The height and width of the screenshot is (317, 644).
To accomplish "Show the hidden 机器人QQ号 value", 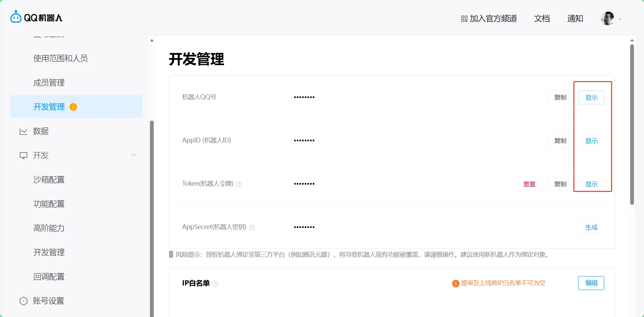I will [591, 98].
